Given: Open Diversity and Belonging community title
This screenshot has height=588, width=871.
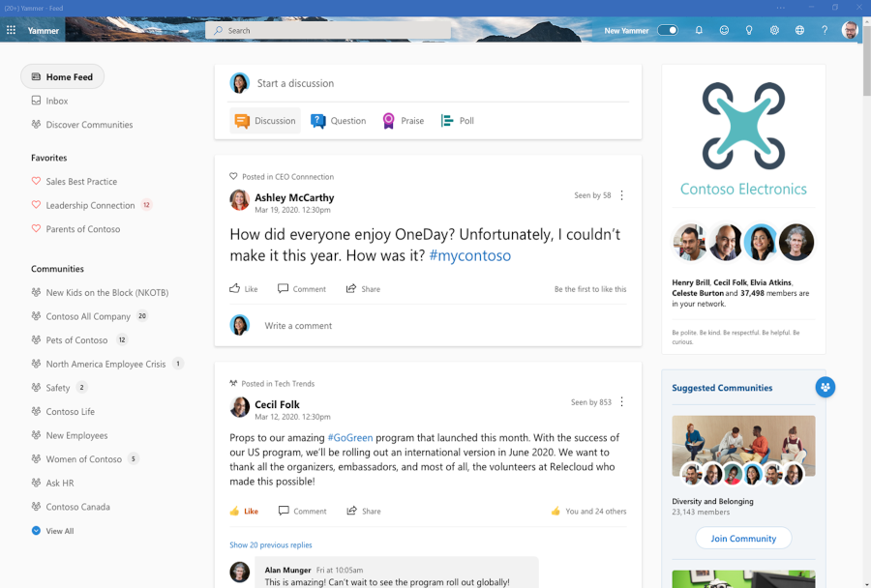Looking at the screenshot, I should coord(712,501).
